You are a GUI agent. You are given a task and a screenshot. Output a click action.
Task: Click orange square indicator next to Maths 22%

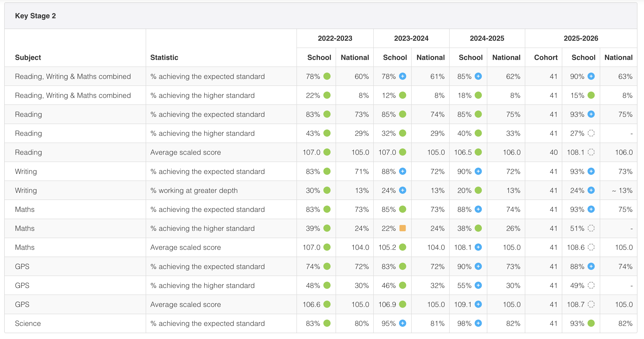pos(403,228)
